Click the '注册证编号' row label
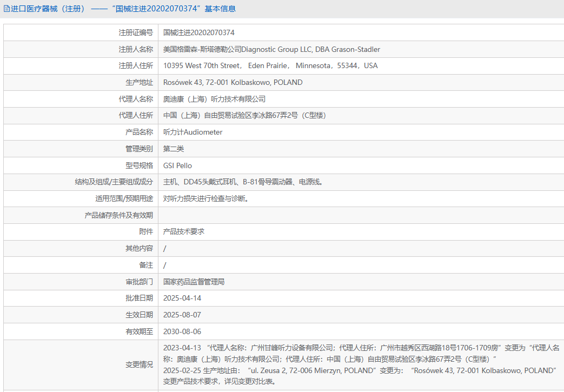564x392 pixels. [x=136, y=33]
